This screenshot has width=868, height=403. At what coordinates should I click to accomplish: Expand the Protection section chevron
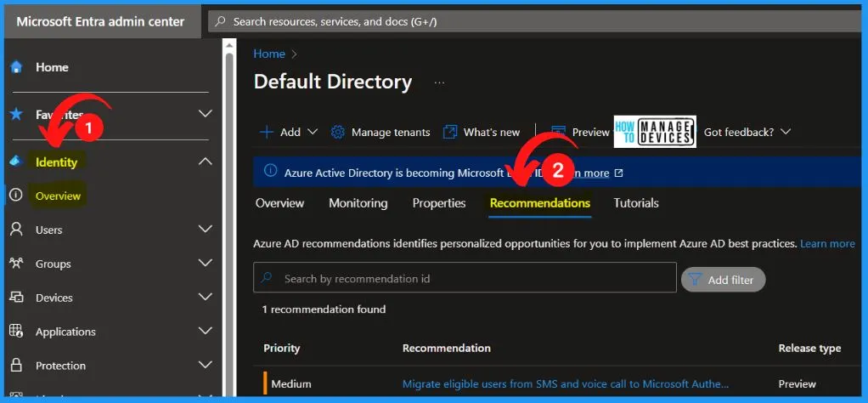tap(206, 365)
